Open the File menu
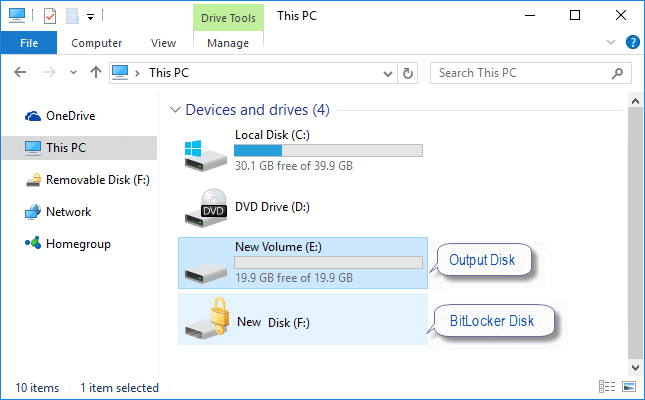Viewport: 645px width, 400px height. pyautogui.click(x=29, y=43)
